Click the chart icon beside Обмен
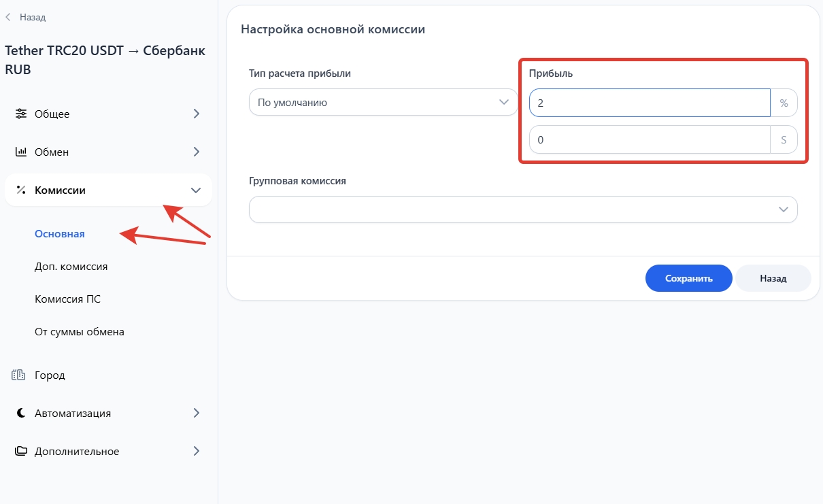823x504 pixels. point(21,152)
